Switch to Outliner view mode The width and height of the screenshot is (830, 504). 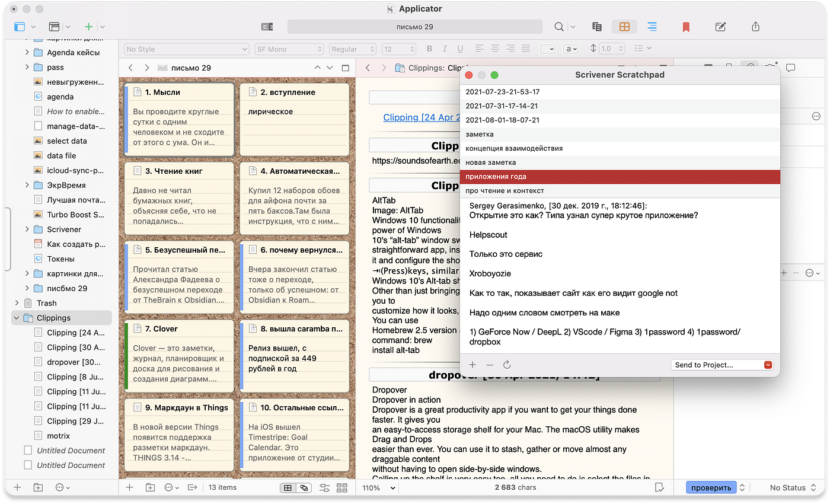coord(652,27)
